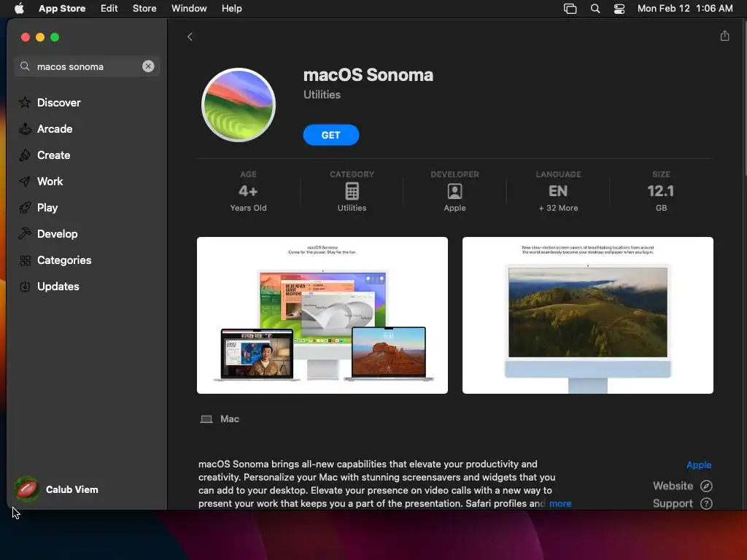
Task: Click the 4+ Years Old age rating
Action: click(248, 192)
